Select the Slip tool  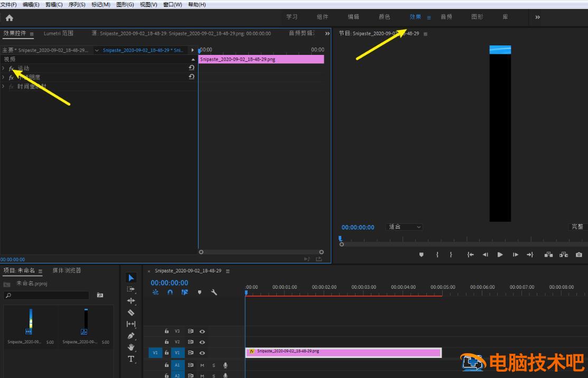131,324
